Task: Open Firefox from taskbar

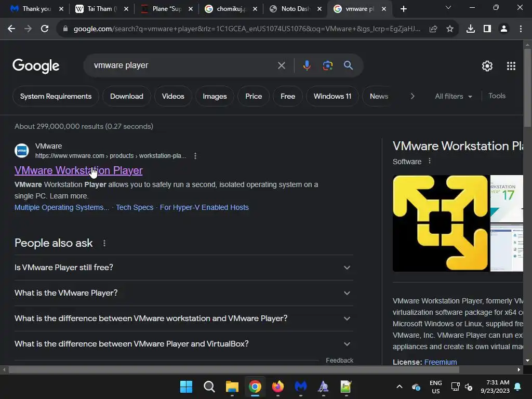Action: 278,387
